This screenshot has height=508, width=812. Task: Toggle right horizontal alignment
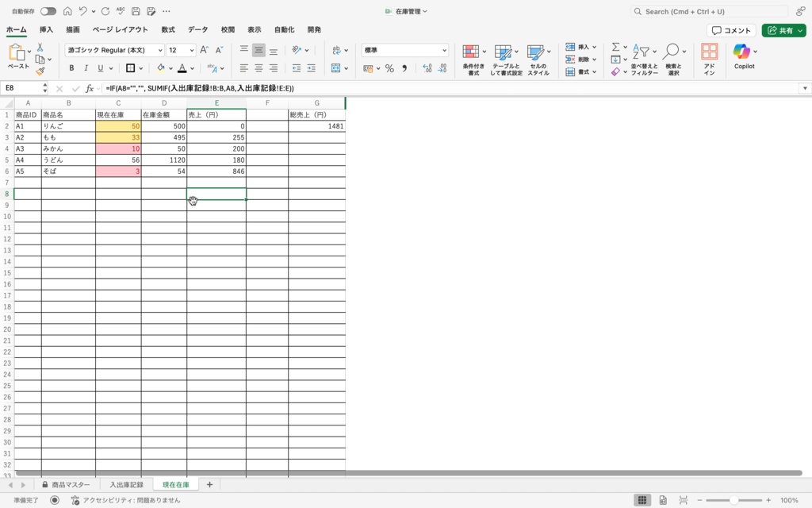tap(274, 68)
